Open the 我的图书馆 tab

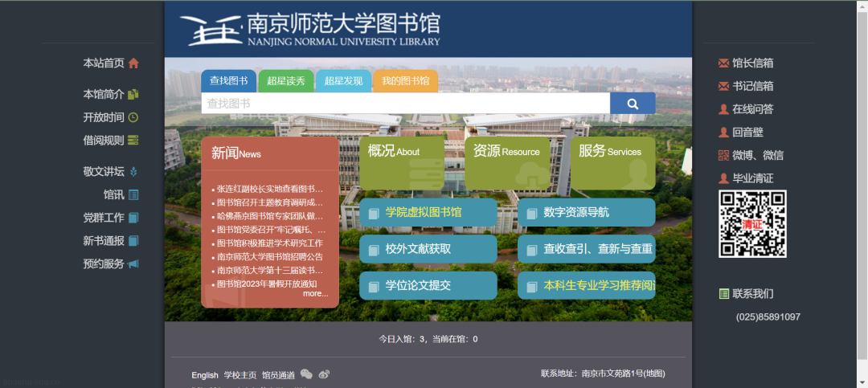point(406,81)
